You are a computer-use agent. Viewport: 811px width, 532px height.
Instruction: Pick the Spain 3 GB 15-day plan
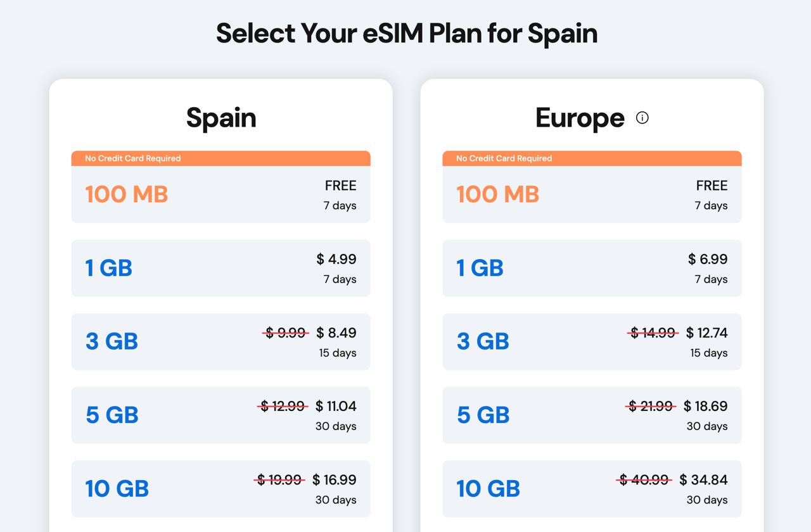point(220,341)
